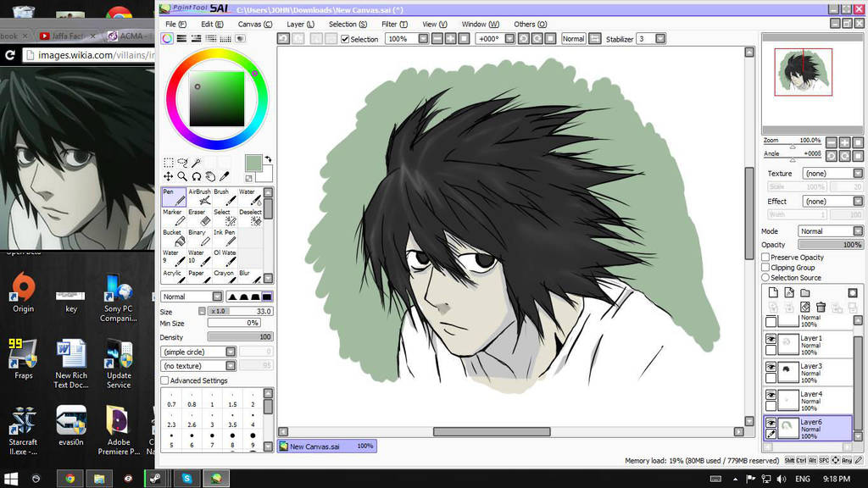Hide Layer3 with its eye icon
The width and height of the screenshot is (868, 488).
(771, 367)
